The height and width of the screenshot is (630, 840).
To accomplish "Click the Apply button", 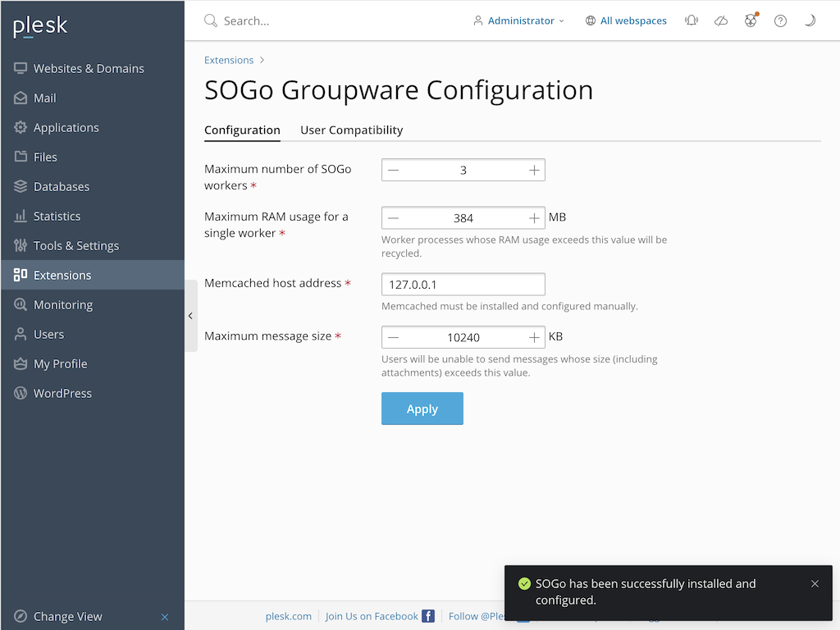I will [422, 409].
